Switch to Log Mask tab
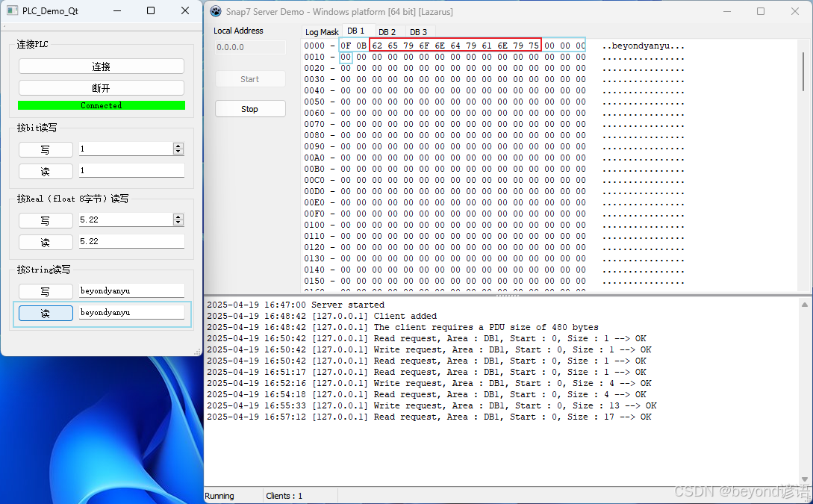 [x=322, y=32]
